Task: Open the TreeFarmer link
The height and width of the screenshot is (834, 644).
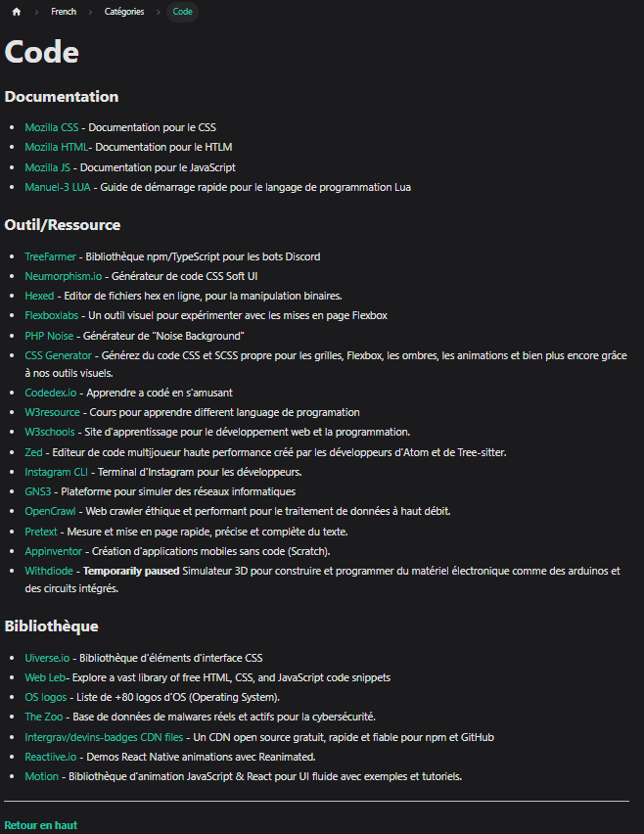Action: [51, 256]
